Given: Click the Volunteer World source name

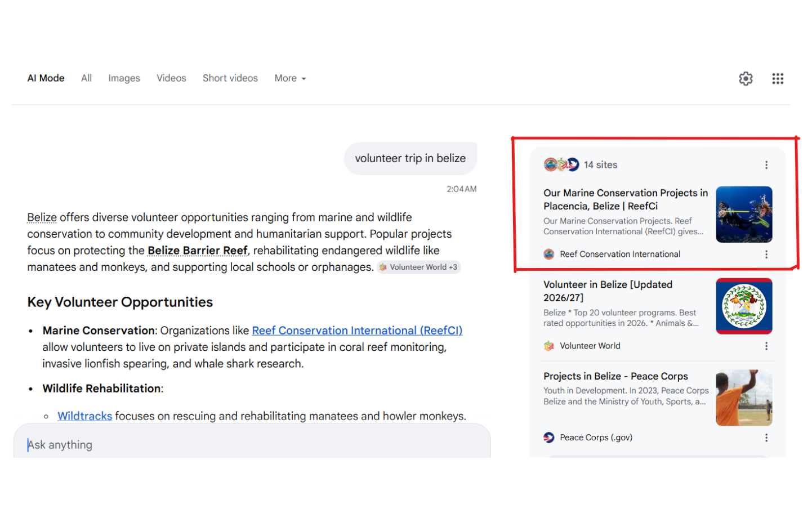Looking at the screenshot, I should click(590, 346).
